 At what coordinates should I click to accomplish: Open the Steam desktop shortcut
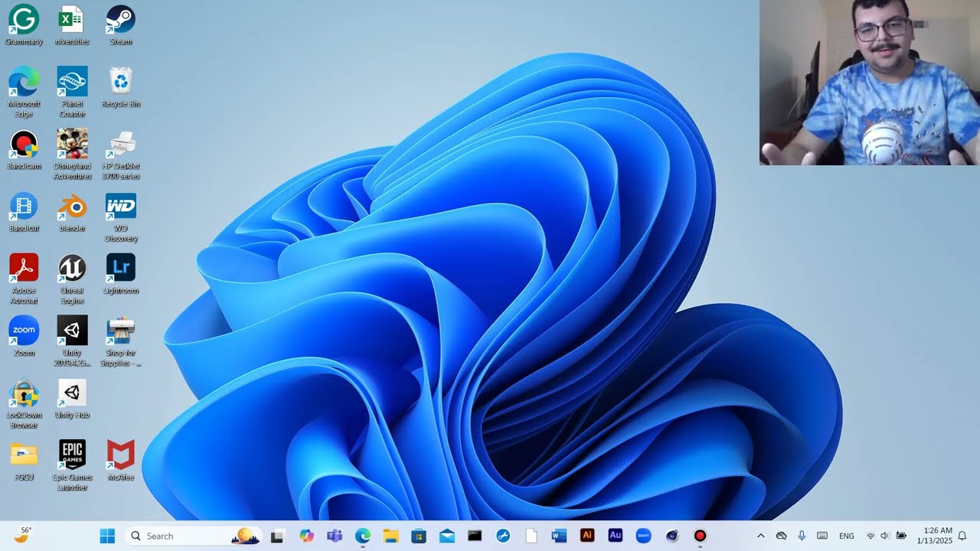(x=120, y=20)
